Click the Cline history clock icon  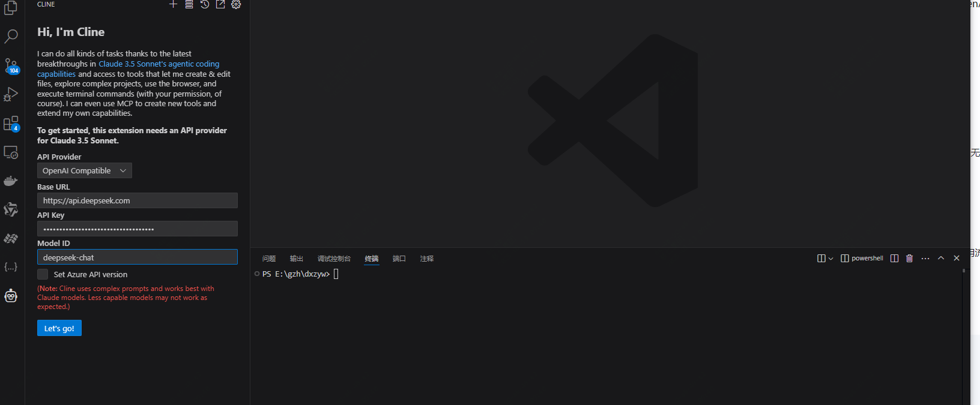(x=205, y=5)
